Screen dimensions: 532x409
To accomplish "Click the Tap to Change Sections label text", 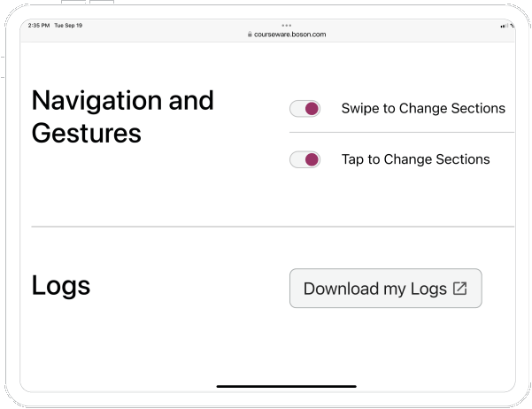I will click(x=415, y=160).
